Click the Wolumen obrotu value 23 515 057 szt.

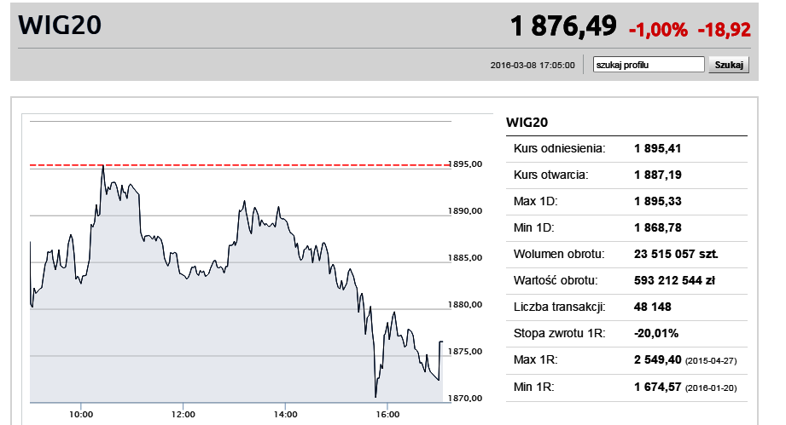pyautogui.click(x=676, y=254)
